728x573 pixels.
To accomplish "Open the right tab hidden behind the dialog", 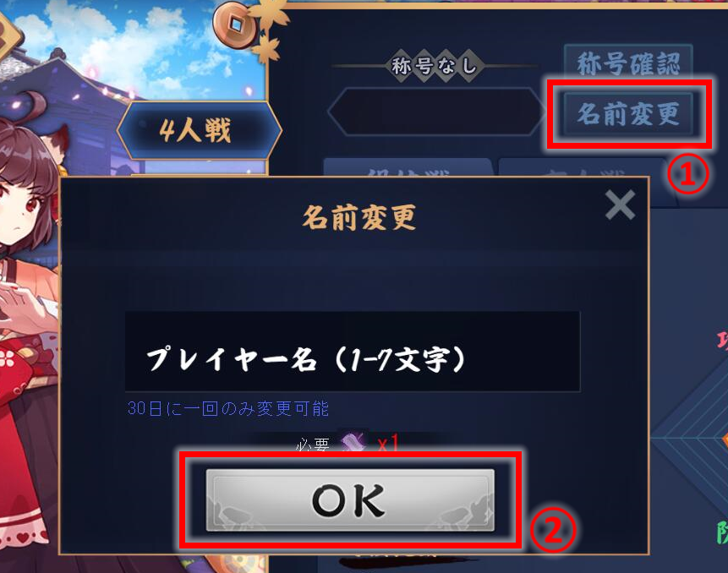I will [584, 168].
